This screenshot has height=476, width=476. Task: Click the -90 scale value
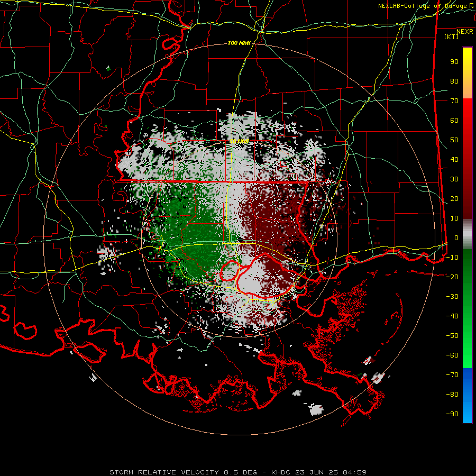point(452,414)
